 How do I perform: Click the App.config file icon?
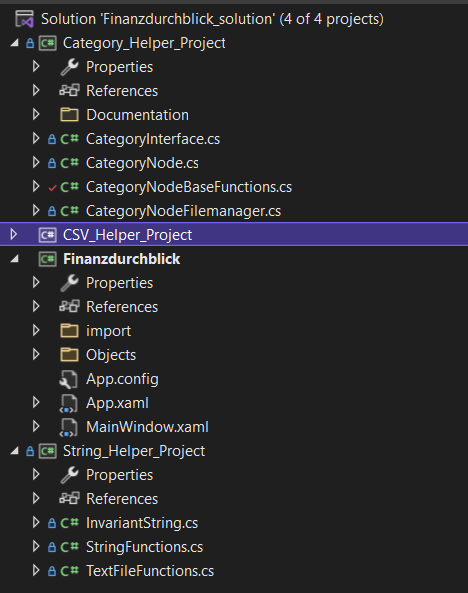pyautogui.click(x=68, y=379)
